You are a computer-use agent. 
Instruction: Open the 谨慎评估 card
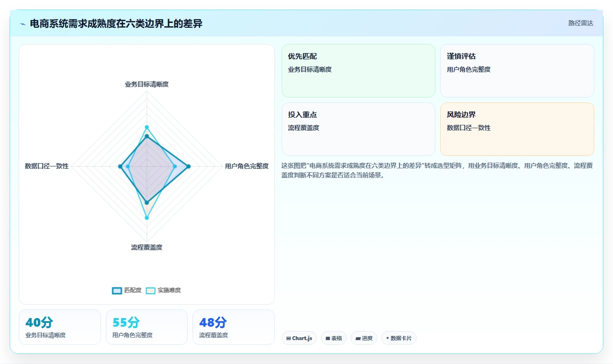pos(517,71)
